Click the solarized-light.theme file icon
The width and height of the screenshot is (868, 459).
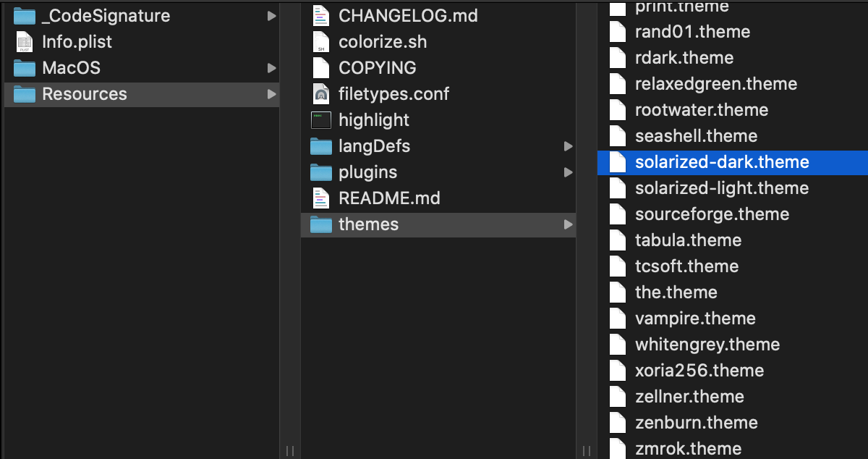click(617, 188)
